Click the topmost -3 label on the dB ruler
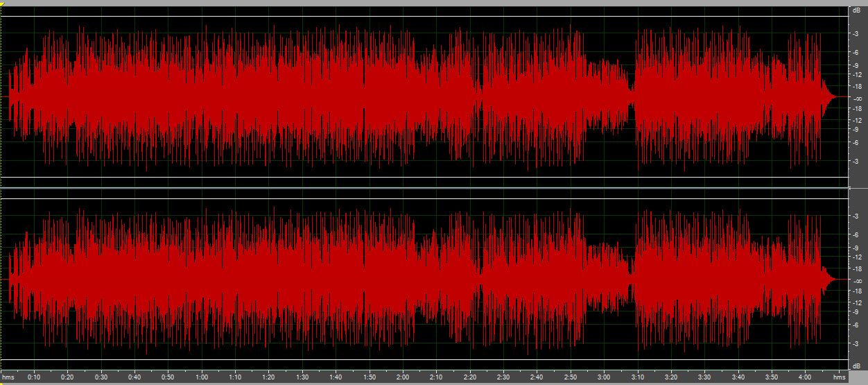 [857, 33]
